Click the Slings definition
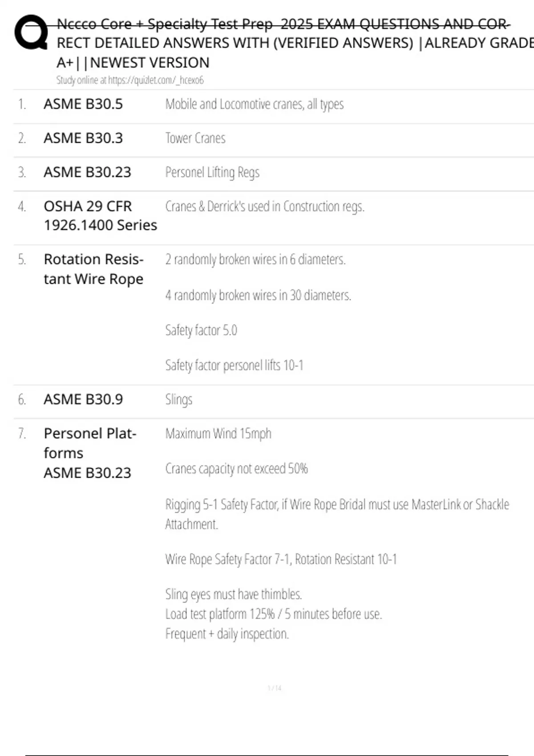This screenshot has width=534, height=756. tap(179, 399)
